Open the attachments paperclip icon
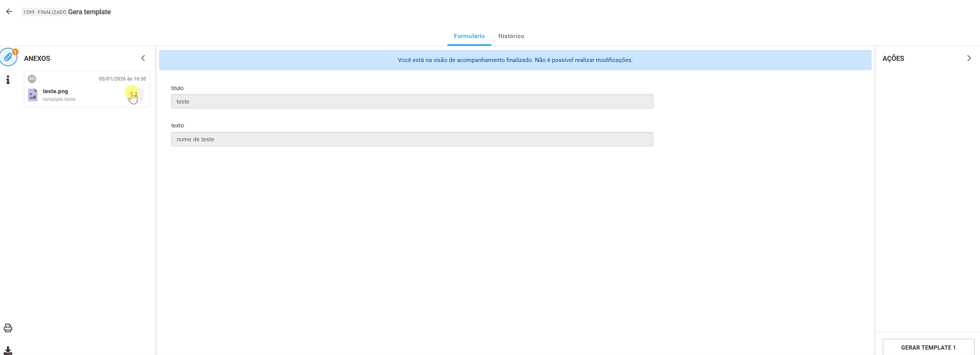980x355 pixels. coord(8,58)
